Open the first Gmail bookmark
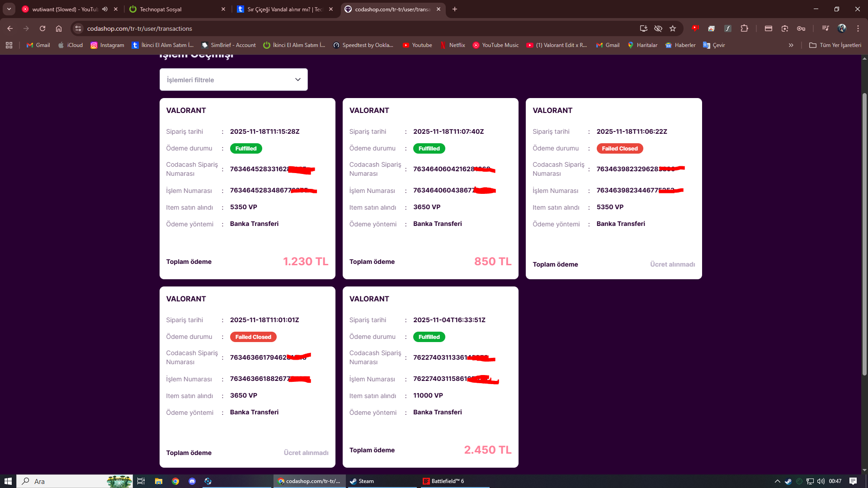This screenshot has height=488, width=868. [x=38, y=45]
